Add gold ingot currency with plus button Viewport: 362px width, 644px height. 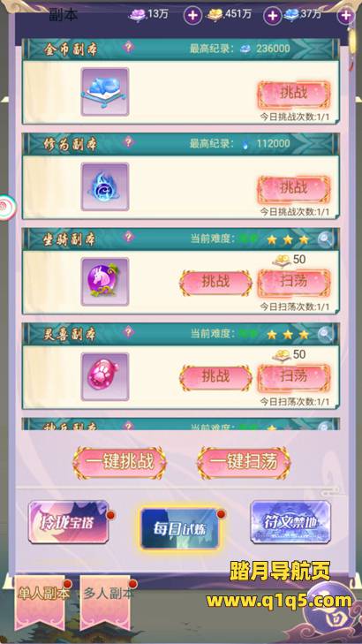(x=272, y=16)
